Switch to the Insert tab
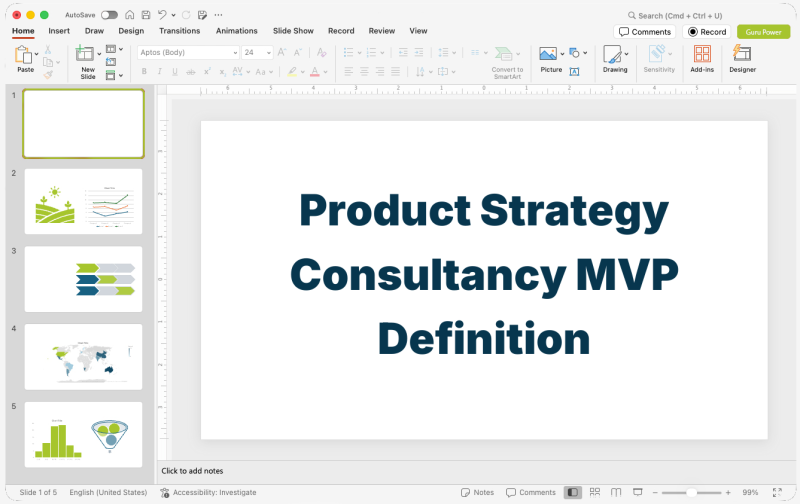The image size is (800, 504). point(59,31)
